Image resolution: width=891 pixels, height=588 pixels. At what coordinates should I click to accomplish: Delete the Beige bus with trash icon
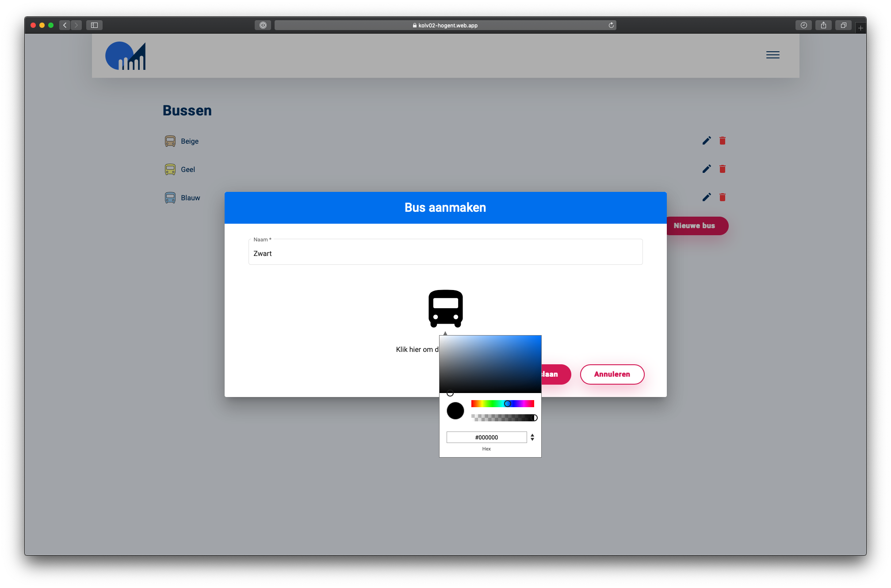click(x=723, y=141)
